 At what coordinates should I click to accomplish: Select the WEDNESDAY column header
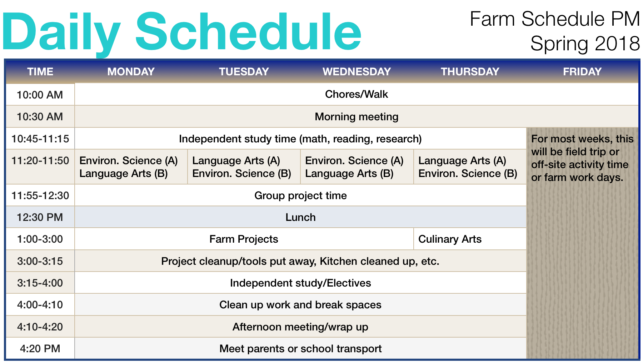(x=357, y=72)
